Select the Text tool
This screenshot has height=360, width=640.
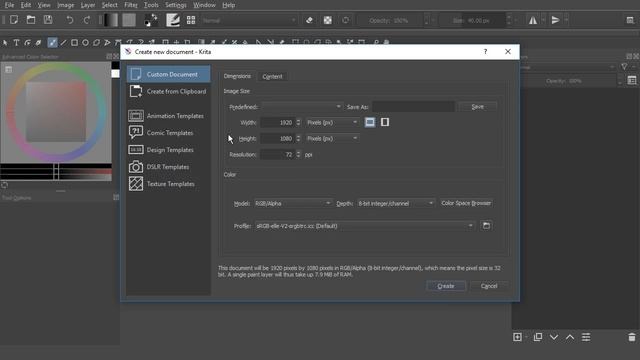coord(16,42)
